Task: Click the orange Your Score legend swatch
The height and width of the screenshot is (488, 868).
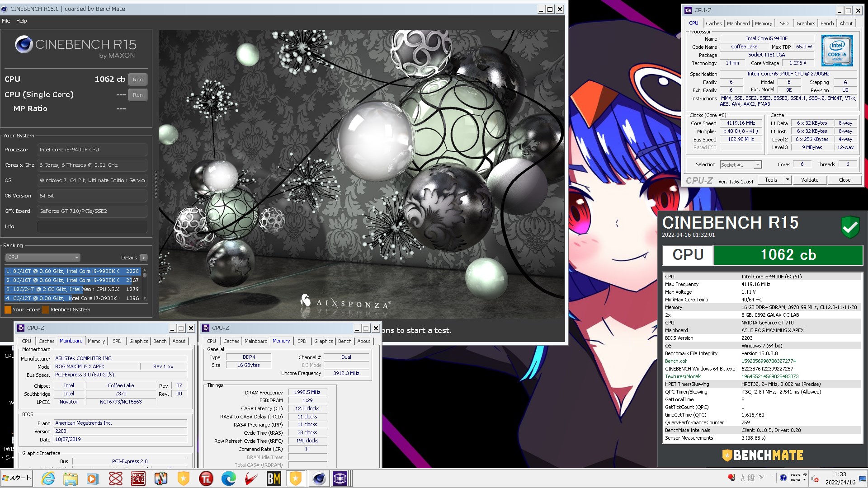Action: (x=8, y=310)
